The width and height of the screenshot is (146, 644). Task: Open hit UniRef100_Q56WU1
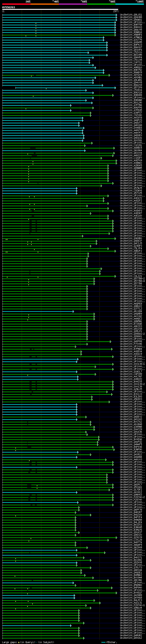coord(131,20)
